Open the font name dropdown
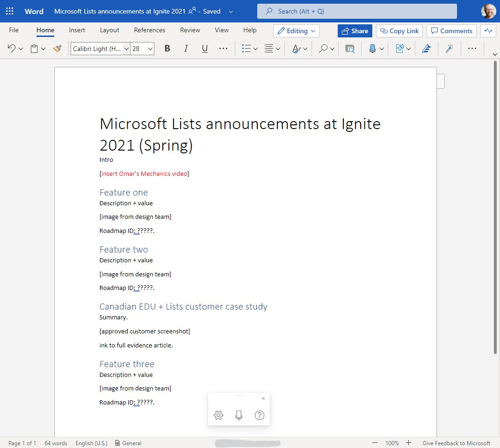Image resolution: width=500 pixels, height=448 pixels. coord(126,49)
